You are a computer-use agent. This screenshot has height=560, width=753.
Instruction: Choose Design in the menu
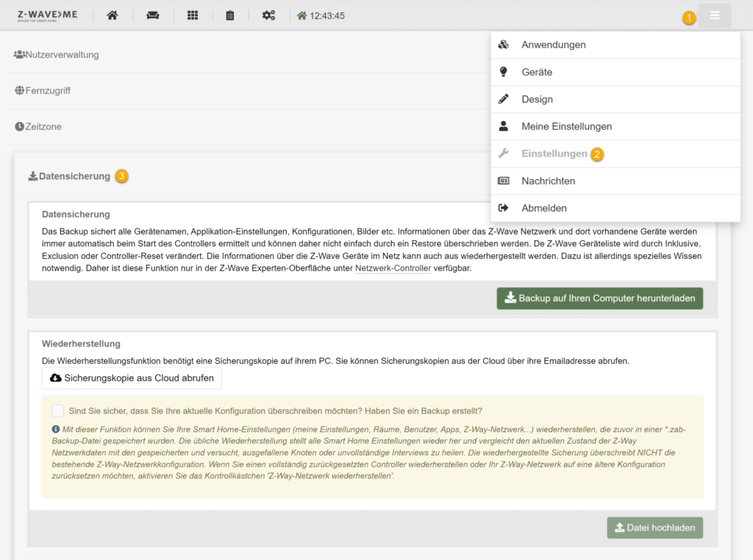tap(615, 99)
